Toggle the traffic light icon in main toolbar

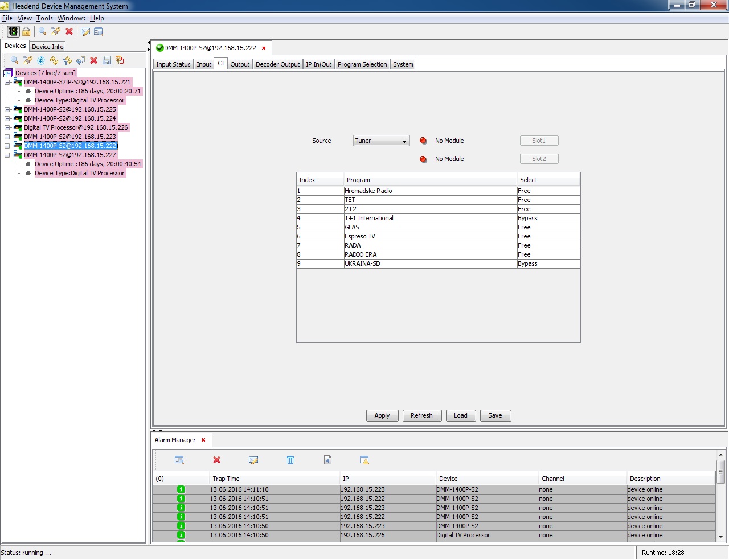coord(13,31)
